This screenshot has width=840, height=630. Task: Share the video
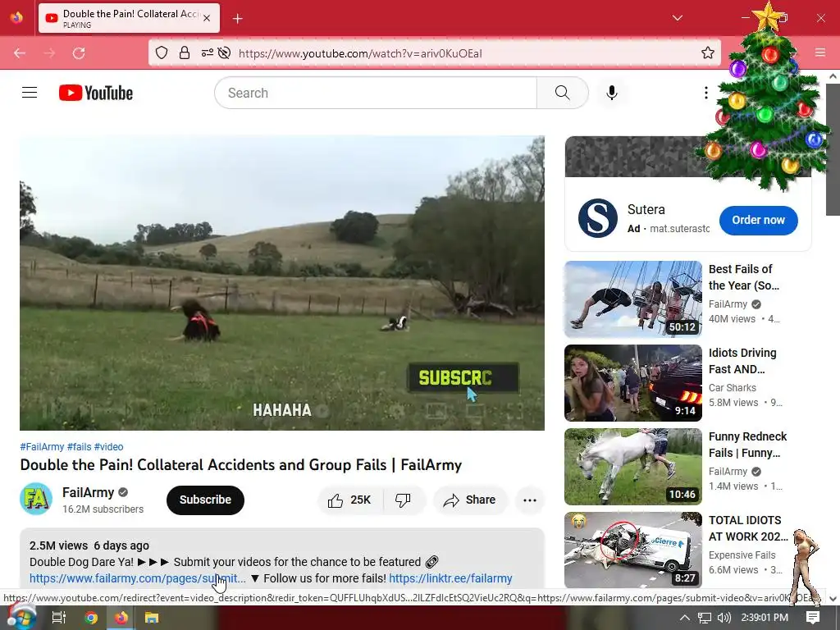coord(470,500)
